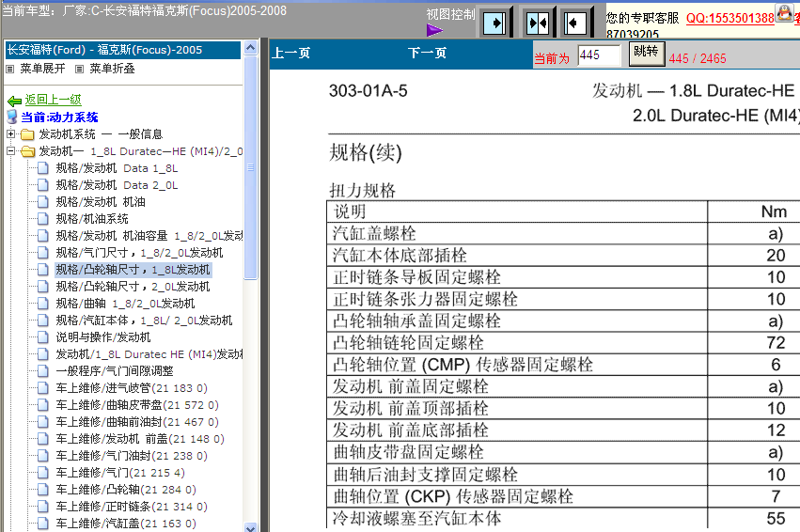Image resolution: width=800 pixels, height=532 pixels.
Task: Open 规格/气门尺寸,1_8/2_0L发动机 item
Action: click(x=139, y=253)
